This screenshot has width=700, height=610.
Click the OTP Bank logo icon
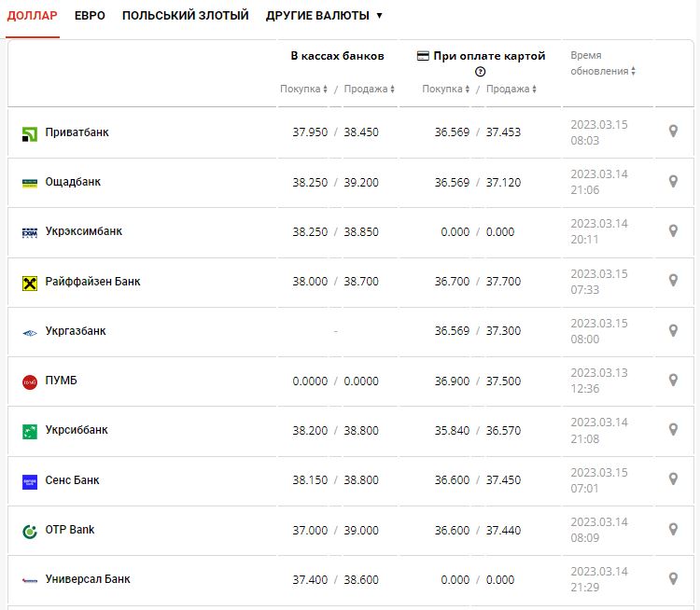(29, 531)
